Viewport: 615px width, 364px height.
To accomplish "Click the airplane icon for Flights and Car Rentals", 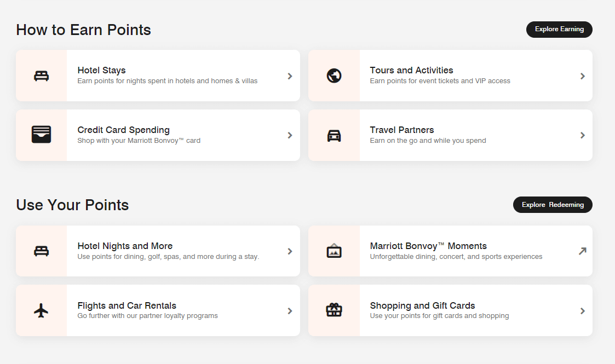I will (41, 310).
